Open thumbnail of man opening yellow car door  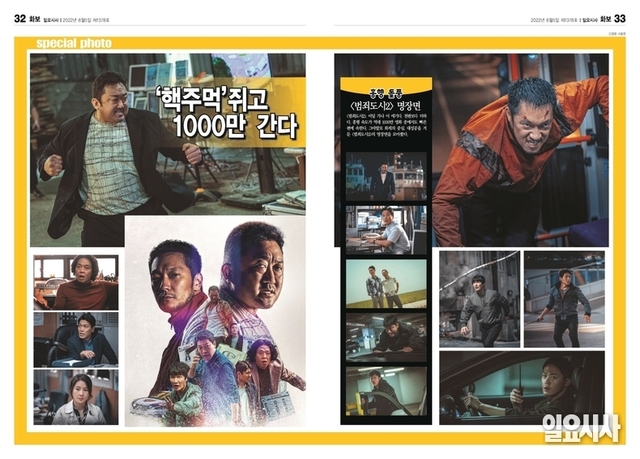(x=386, y=391)
